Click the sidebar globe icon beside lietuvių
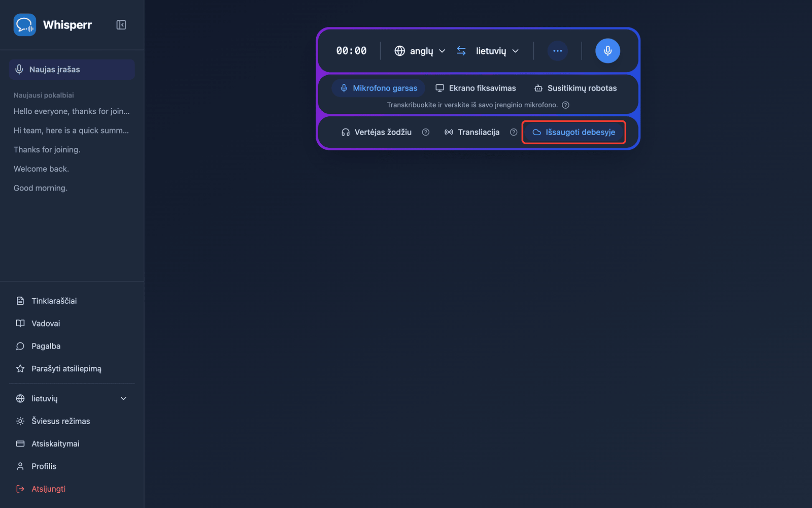The height and width of the screenshot is (508, 812). (x=20, y=399)
